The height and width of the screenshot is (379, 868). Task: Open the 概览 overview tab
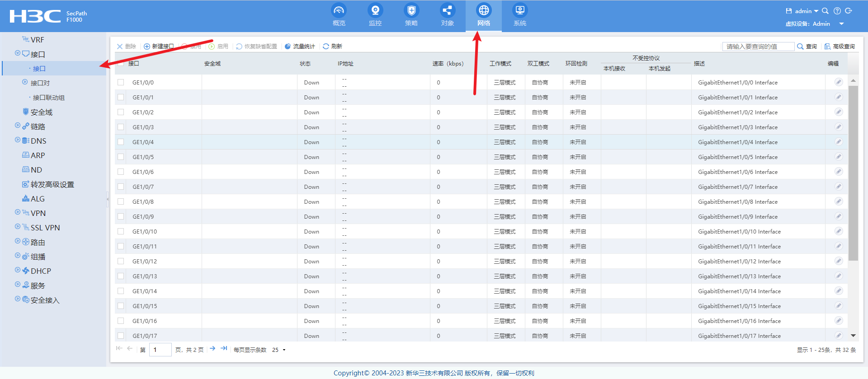point(339,15)
